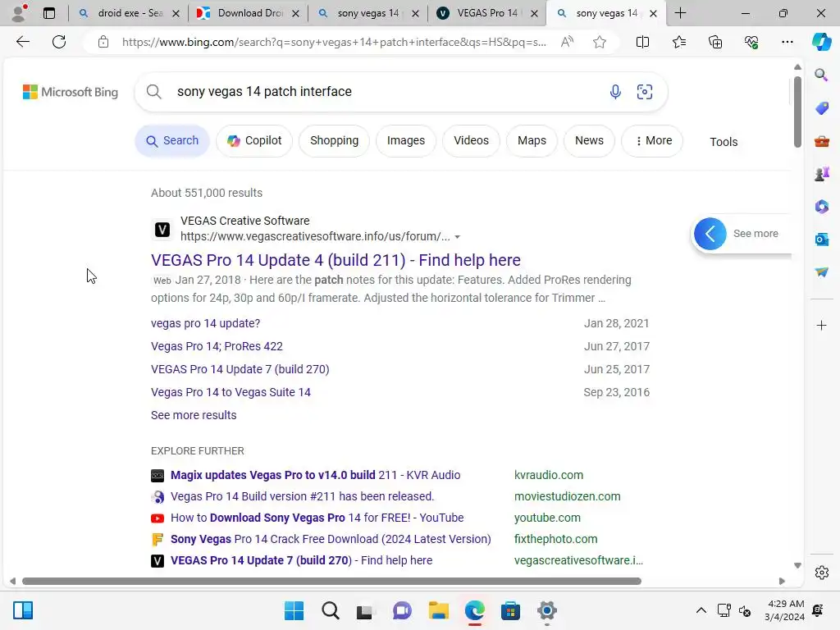Click the horizontal scrollbar thumb
This screenshot has width=840, height=630.
coord(331,582)
